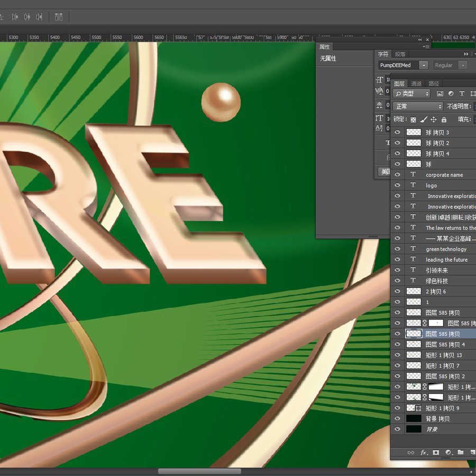Collapse the Properties panel with double arrows

(420, 40)
